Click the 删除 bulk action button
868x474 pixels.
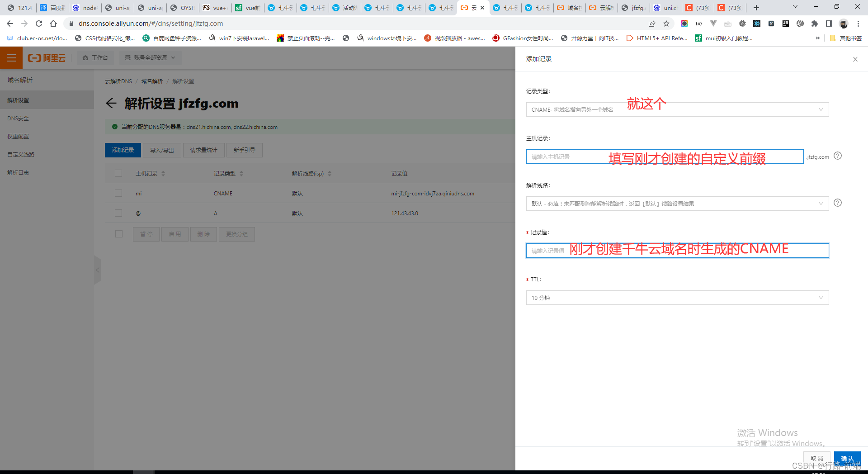point(203,234)
